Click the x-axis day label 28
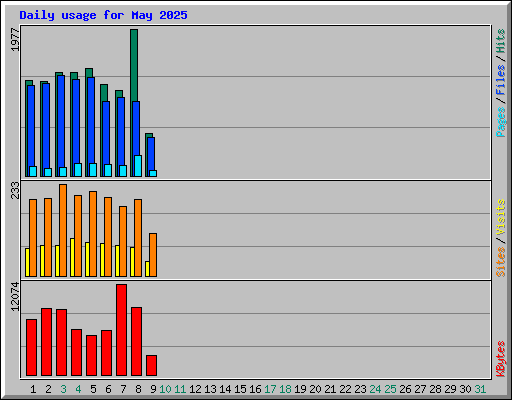This screenshot has height=400, width=512. pyautogui.click(x=435, y=389)
